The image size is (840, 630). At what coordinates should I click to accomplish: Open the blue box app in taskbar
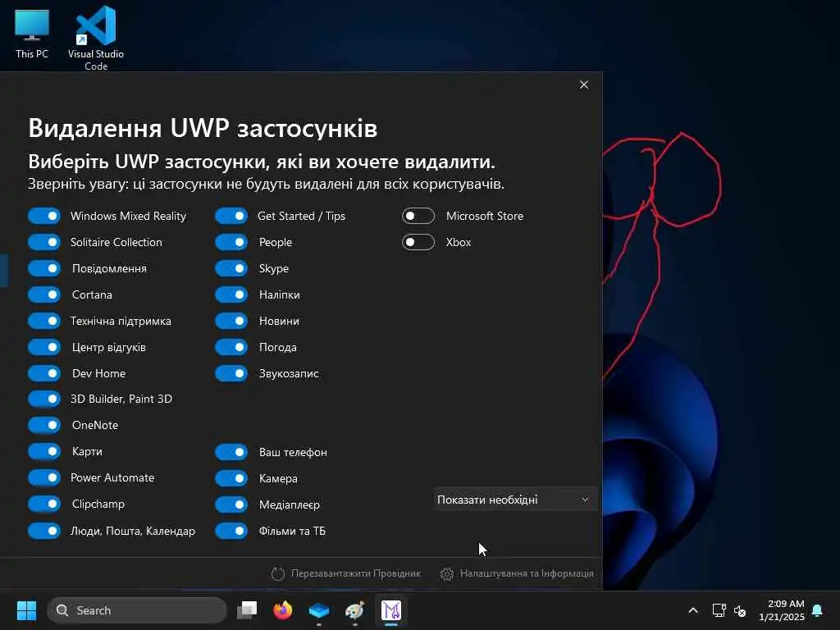(319, 610)
